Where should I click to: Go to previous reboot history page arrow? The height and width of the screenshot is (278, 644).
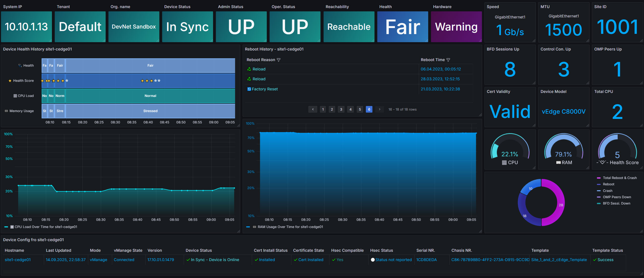point(313,109)
